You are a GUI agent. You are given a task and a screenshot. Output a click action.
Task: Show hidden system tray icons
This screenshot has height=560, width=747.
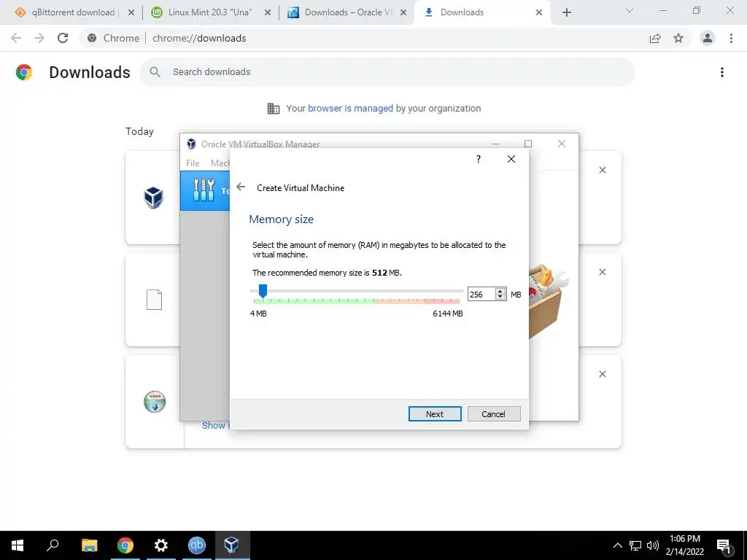coord(617,545)
